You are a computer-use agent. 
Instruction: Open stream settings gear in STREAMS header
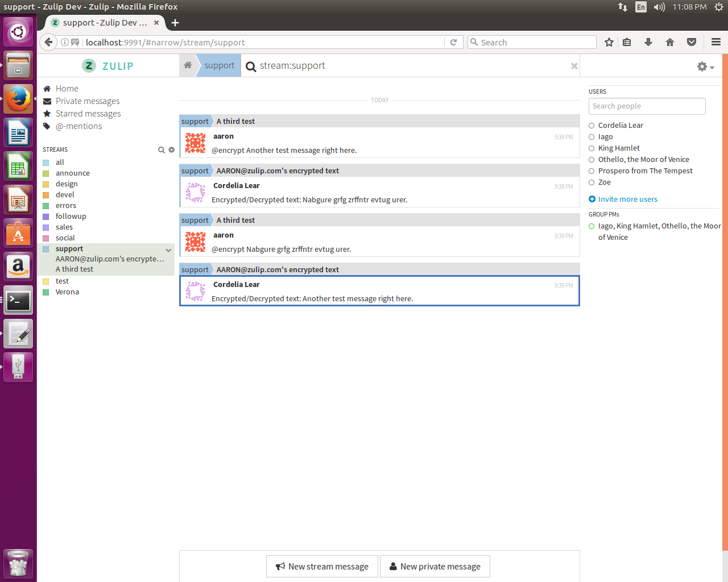tap(171, 150)
